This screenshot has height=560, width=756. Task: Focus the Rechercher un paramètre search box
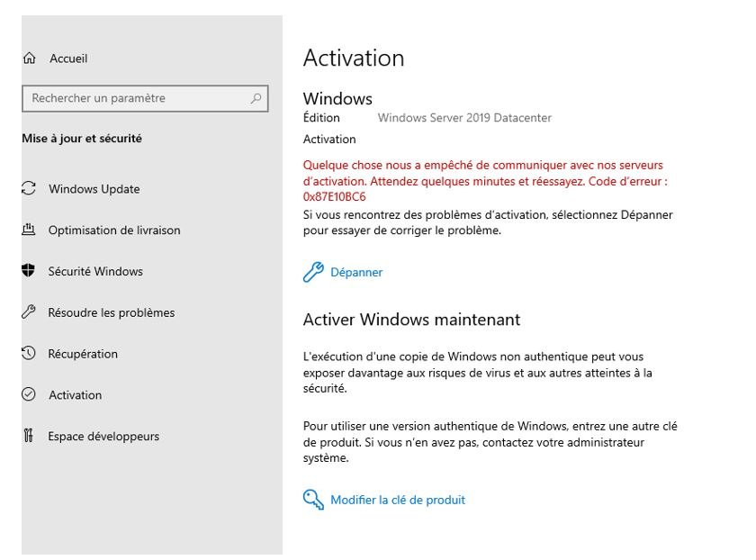pos(145,98)
